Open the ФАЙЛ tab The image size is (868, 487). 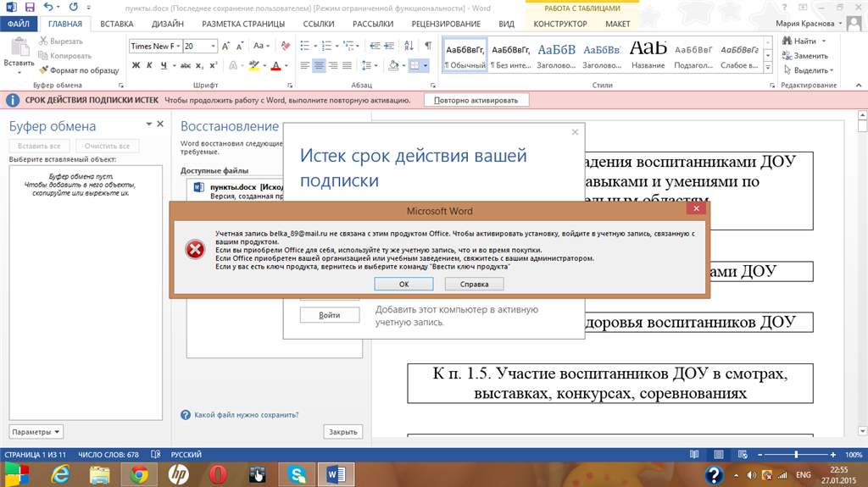click(19, 24)
